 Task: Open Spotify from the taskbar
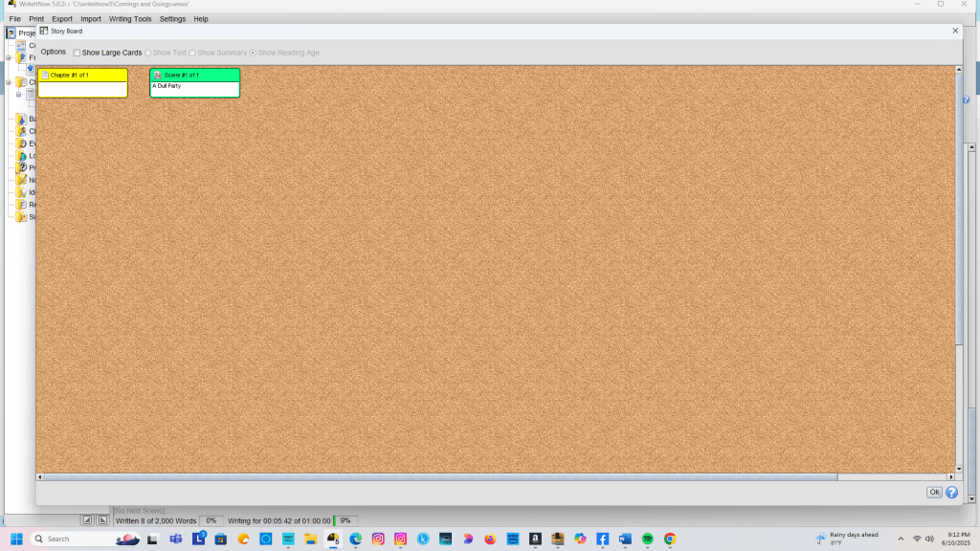(x=648, y=539)
